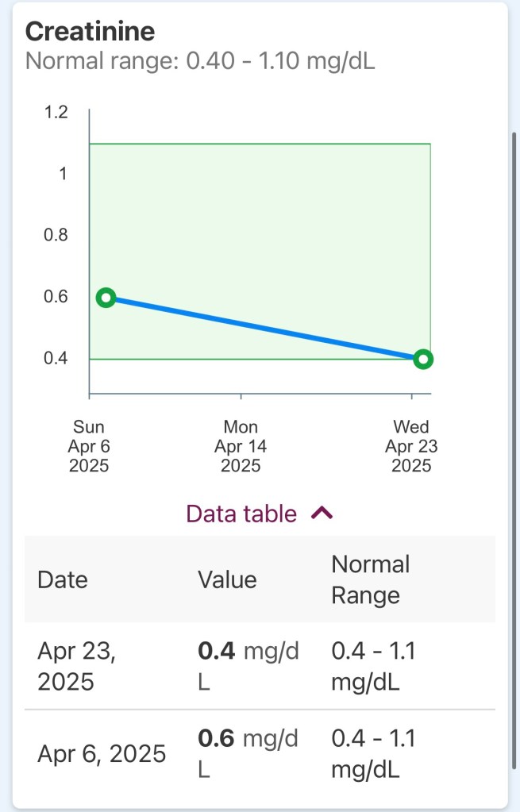
Task: Select the Apr 6 data point marker
Action: (x=106, y=298)
